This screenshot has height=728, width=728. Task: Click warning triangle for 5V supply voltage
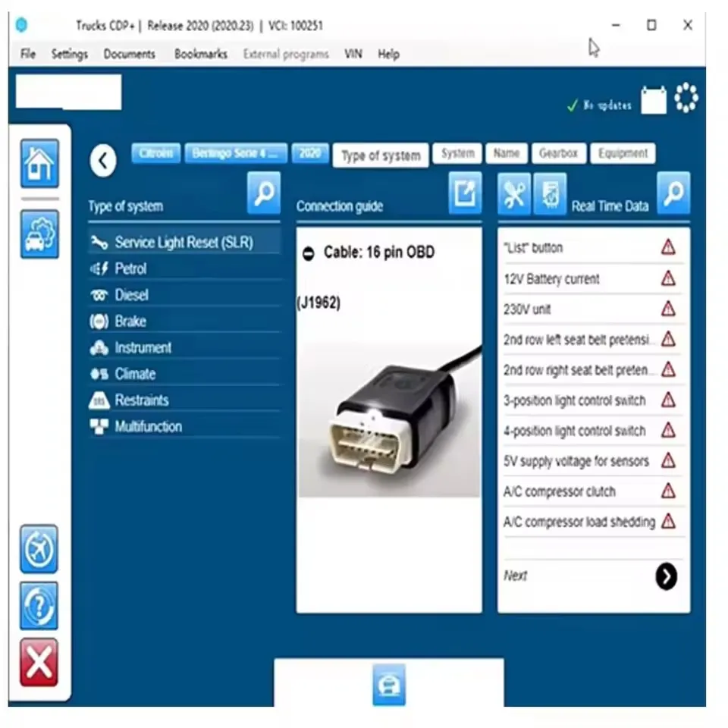pos(668,460)
